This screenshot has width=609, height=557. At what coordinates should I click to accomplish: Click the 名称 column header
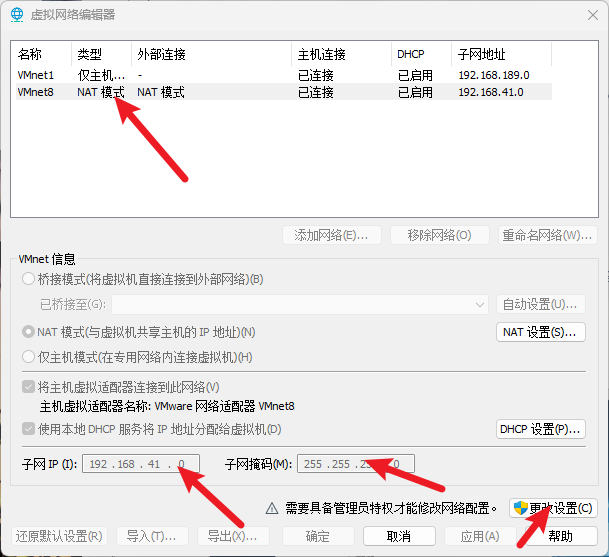click(x=41, y=54)
